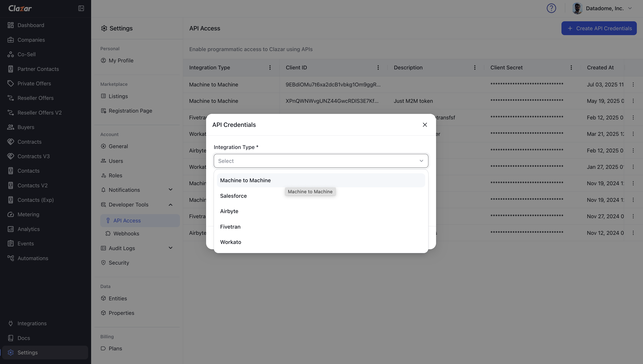
Task: Open Client ID column menu
Action: [378, 67]
